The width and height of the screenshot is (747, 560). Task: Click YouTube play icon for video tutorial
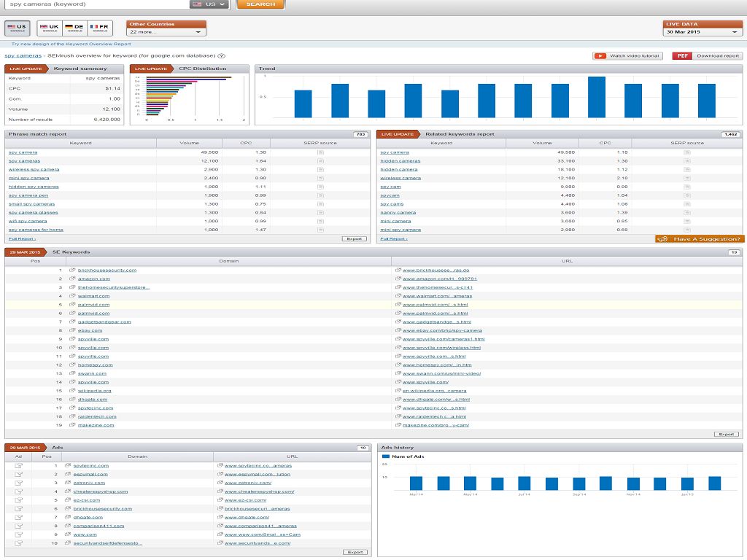point(600,55)
